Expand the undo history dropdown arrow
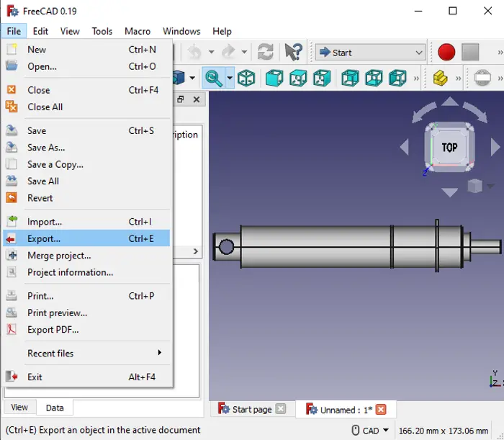The image size is (504, 440). click(211, 52)
